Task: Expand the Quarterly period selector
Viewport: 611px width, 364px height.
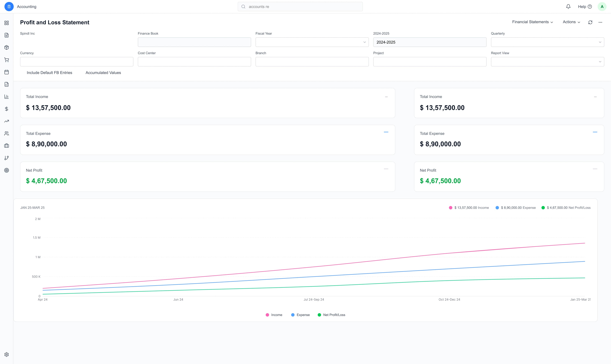Action: [600, 42]
